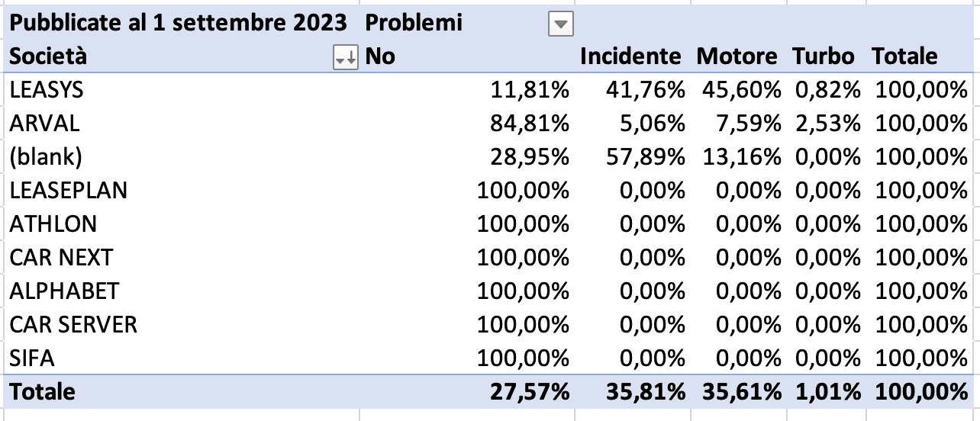Viewport: 980px width, 421px height.
Task: Click the ALPHABET row label
Action: 64,291
